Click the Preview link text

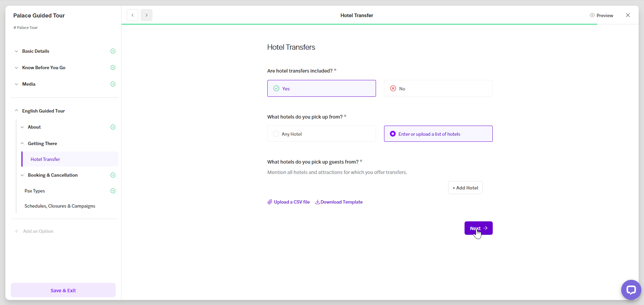(605, 15)
